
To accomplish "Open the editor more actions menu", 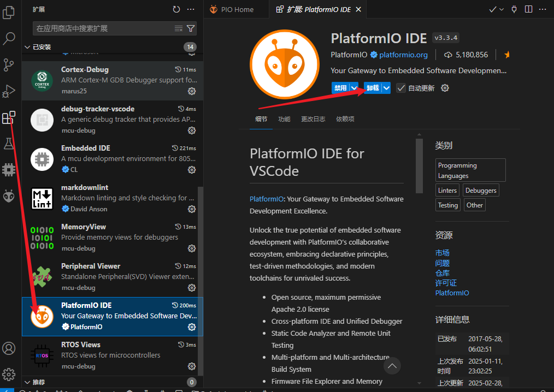I will pos(543,9).
